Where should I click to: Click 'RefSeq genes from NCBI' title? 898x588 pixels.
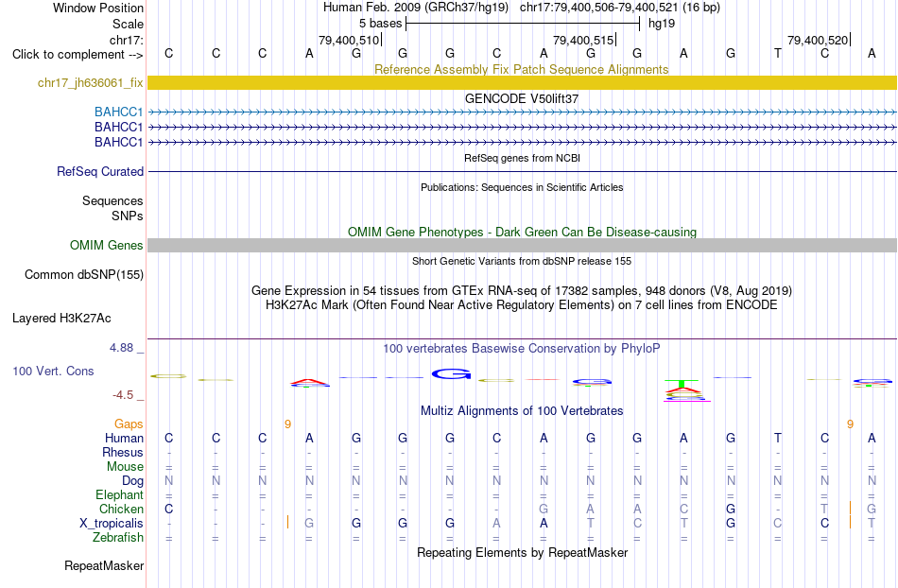pyautogui.click(x=522, y=158)
